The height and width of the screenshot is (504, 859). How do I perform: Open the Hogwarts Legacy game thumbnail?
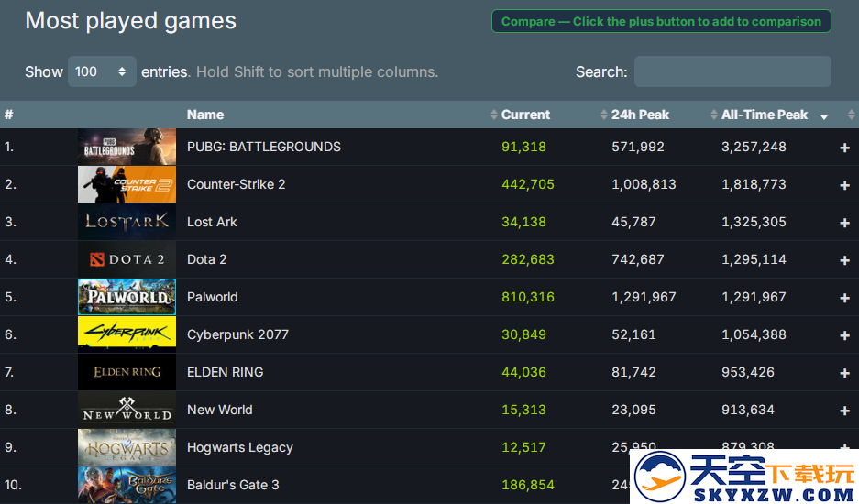127,447
